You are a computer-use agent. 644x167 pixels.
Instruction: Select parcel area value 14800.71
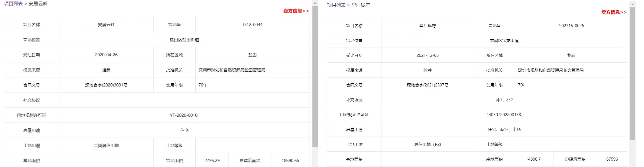tap(534, 159)
